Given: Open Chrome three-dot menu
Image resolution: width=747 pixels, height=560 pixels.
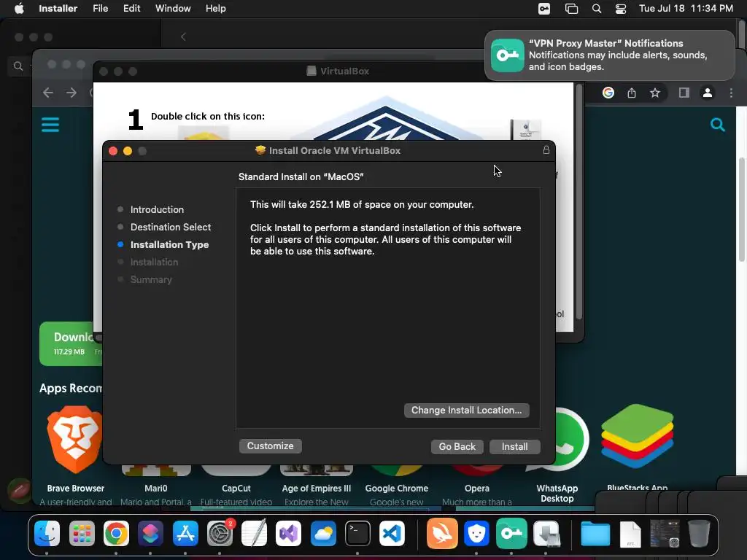Looking at the screenshot, I should tap(731, 93).
